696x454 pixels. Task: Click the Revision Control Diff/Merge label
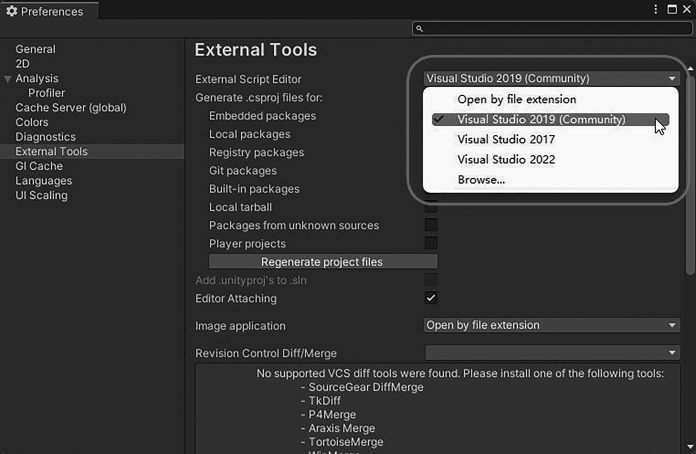(266, 354)
